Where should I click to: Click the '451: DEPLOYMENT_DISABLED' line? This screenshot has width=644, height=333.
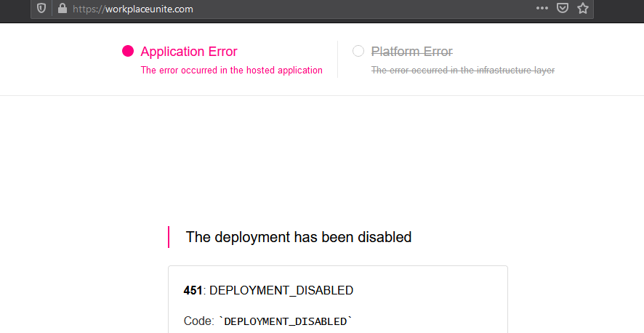pyautogui.click(x=268, y=290)
